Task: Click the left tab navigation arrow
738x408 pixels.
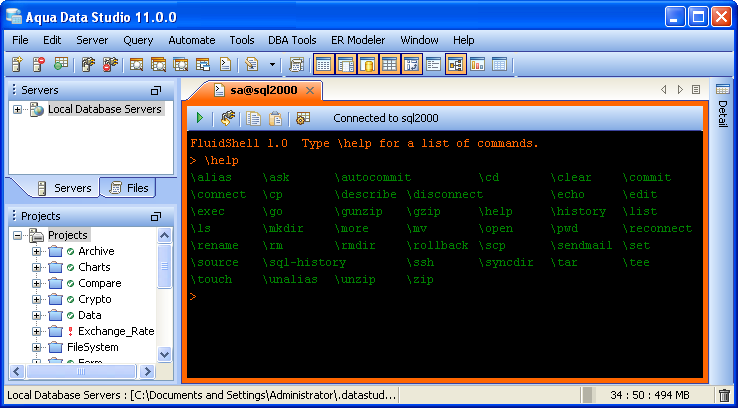Action: [664, 89]
